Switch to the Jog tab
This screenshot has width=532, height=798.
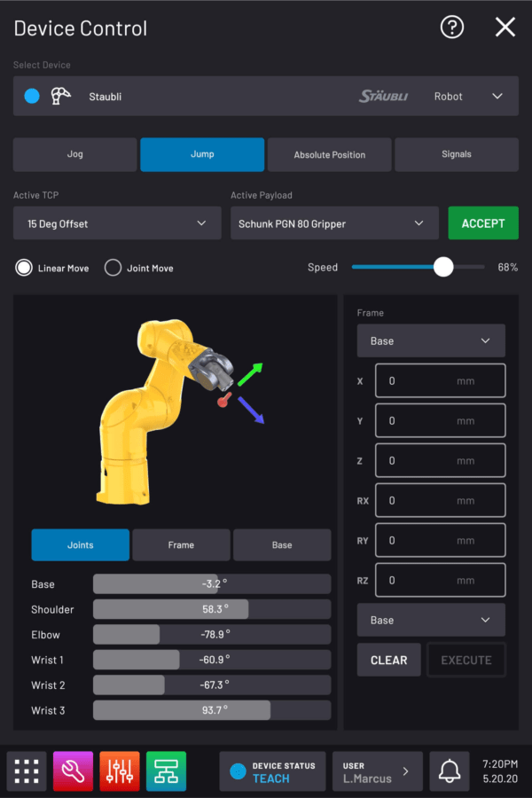click(x=75, y=154)
